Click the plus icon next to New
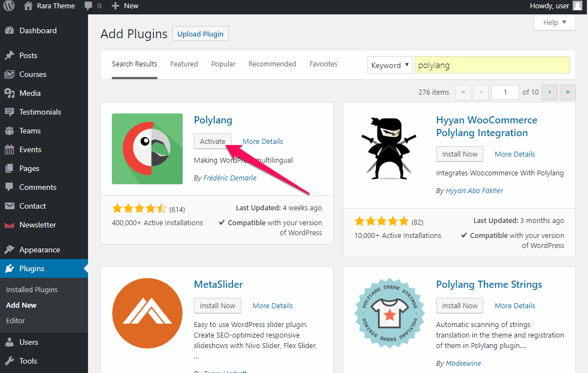This screenshot has height=373, width=588. (x=116, y=6)
